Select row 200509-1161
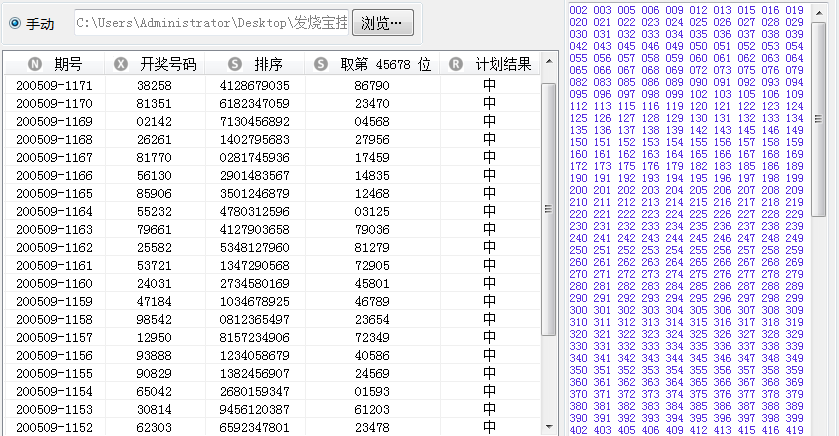This screenshot has height=436, width=839. tap(272, 265)
